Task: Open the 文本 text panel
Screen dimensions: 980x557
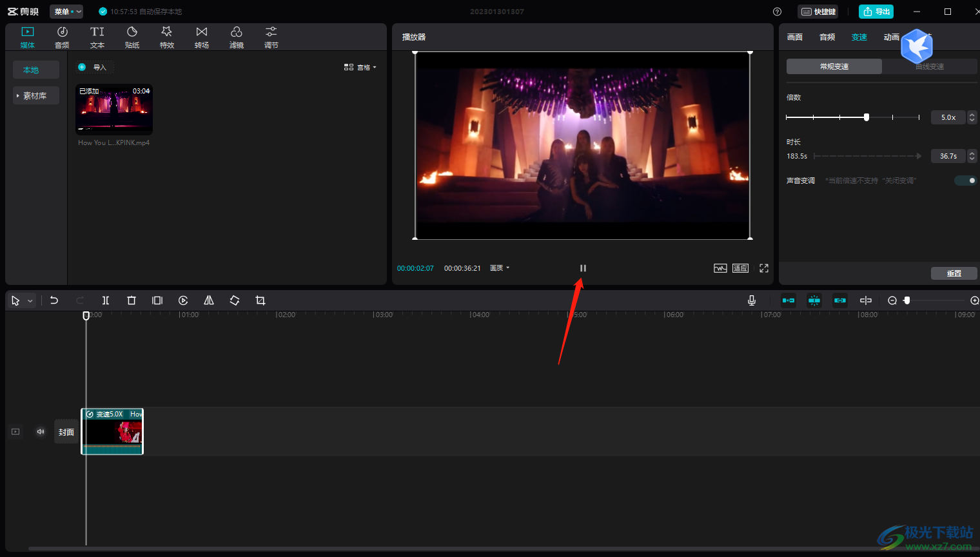Action: click(97, 37)
